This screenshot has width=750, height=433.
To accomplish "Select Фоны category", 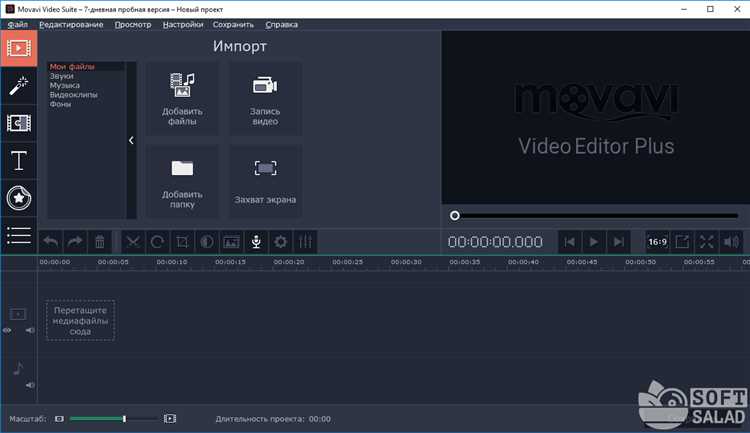I will 60,104.
